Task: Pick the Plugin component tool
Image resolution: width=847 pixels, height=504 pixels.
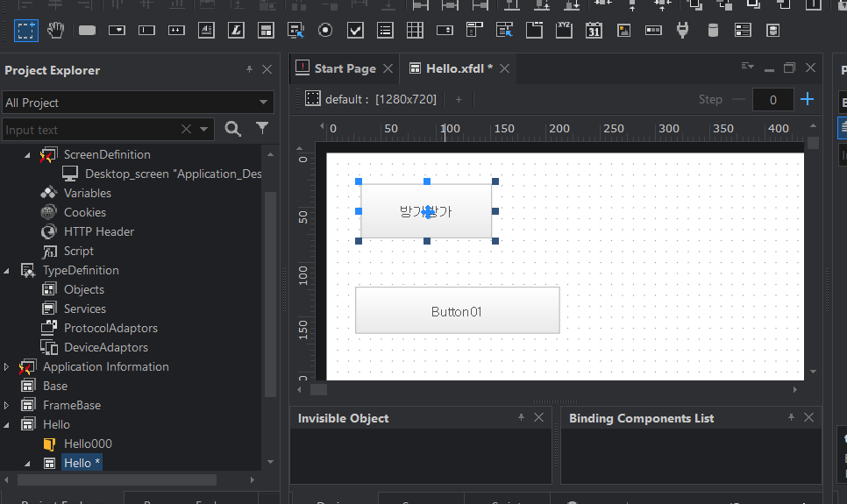Action: 683,31
